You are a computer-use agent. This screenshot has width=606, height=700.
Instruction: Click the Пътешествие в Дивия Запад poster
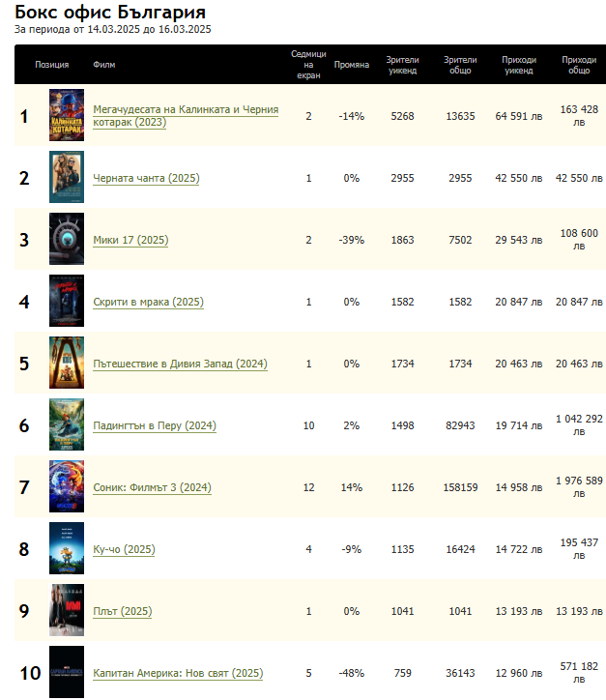(x=67, y=364)
